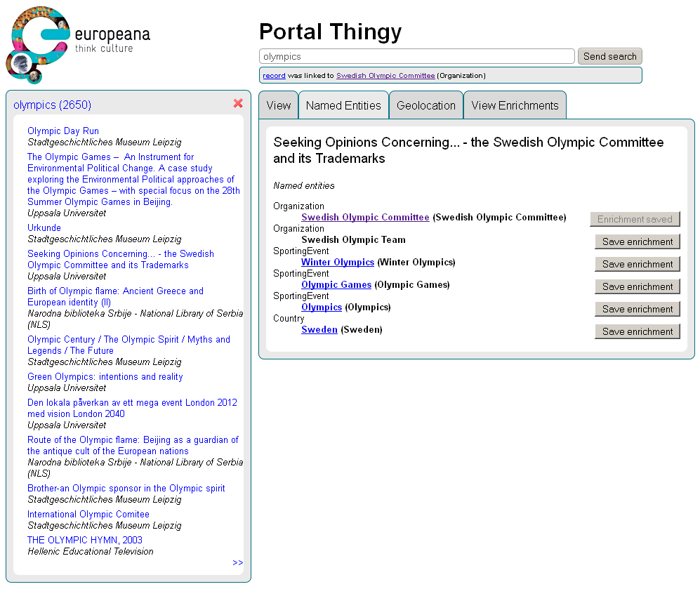Save enrichment for Swedish Olympic Team

[x=637, y=241]
